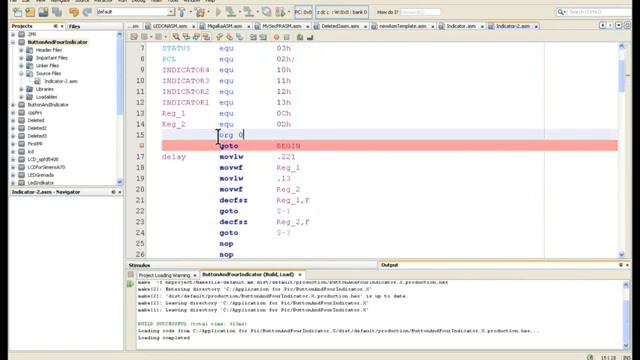
Task: Select Indicator-2.asm in the project tree
Action: [x=60, y=81]
